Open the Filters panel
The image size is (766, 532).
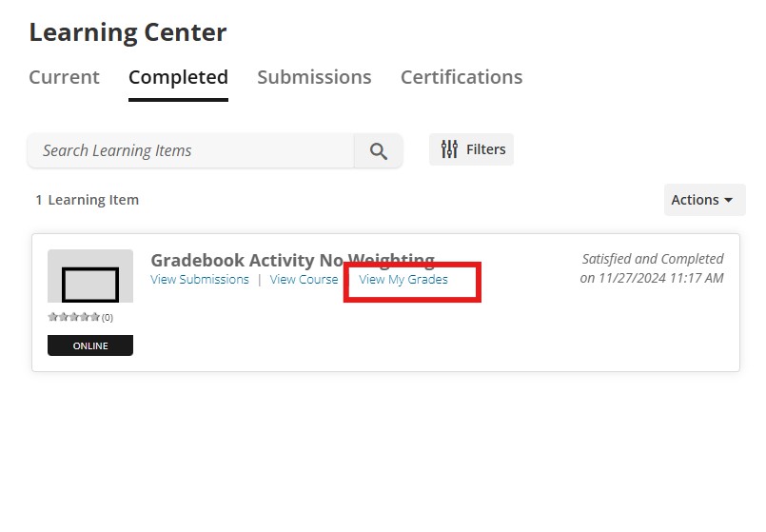click(471, 149)
